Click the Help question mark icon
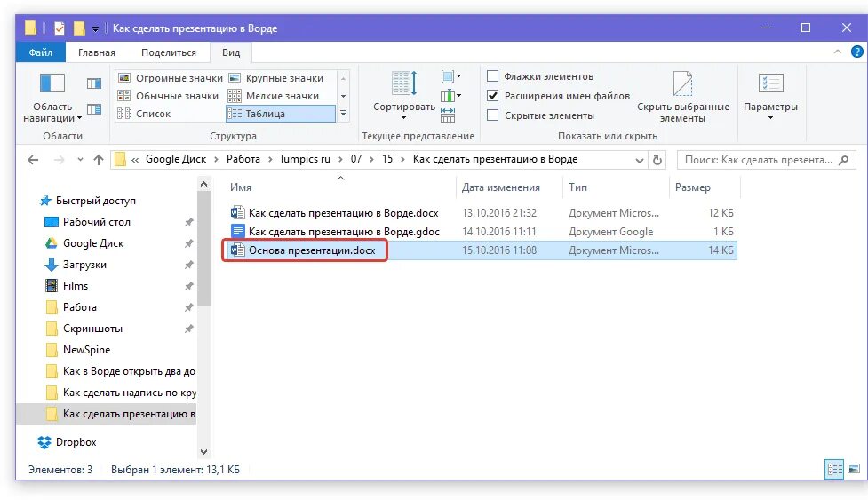868x500 pixels. [x=857, y=52]
